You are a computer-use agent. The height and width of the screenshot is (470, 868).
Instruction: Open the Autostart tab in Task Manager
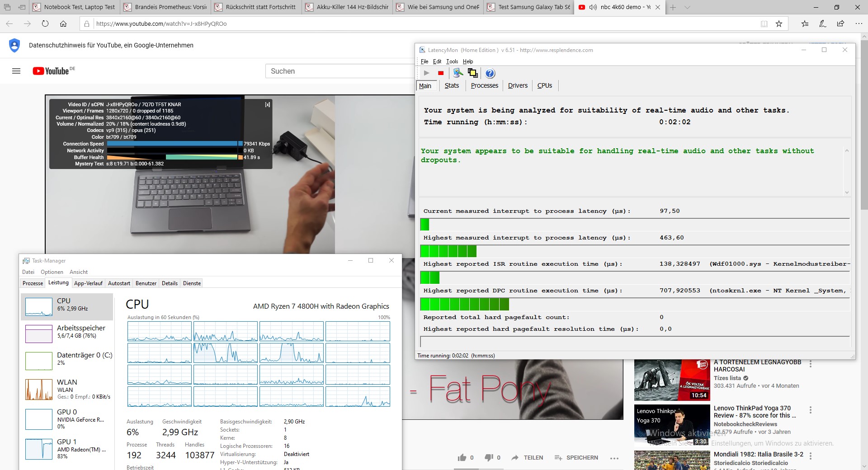119,283
